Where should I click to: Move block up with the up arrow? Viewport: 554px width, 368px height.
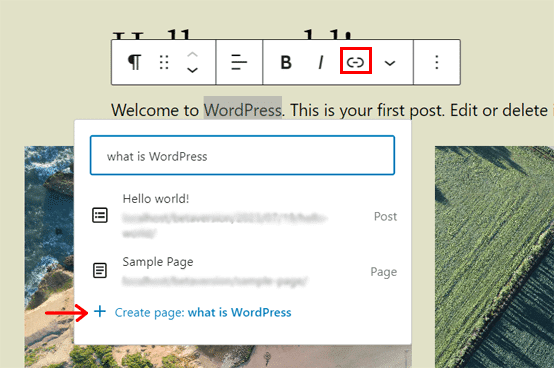[x=192, y=55]
